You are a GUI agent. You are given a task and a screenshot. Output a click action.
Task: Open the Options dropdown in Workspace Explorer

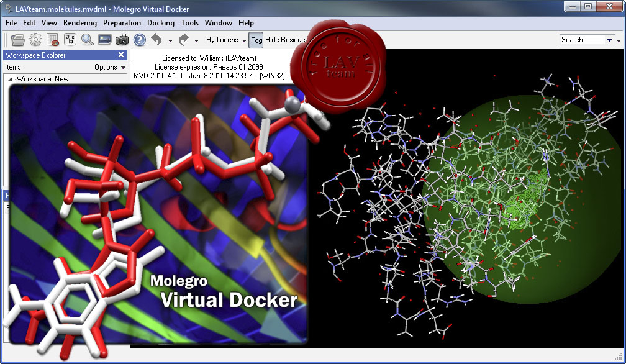[x=110, y=67]
